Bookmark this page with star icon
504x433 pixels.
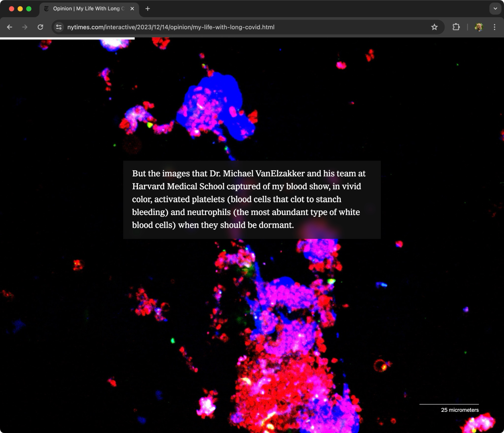(434, 27)
